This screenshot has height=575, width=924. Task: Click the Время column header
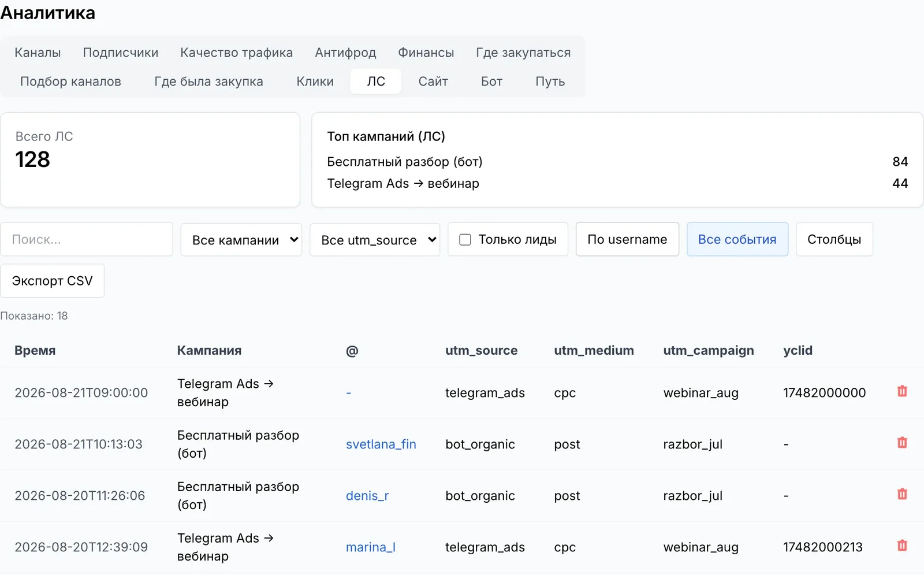(35, 350)
